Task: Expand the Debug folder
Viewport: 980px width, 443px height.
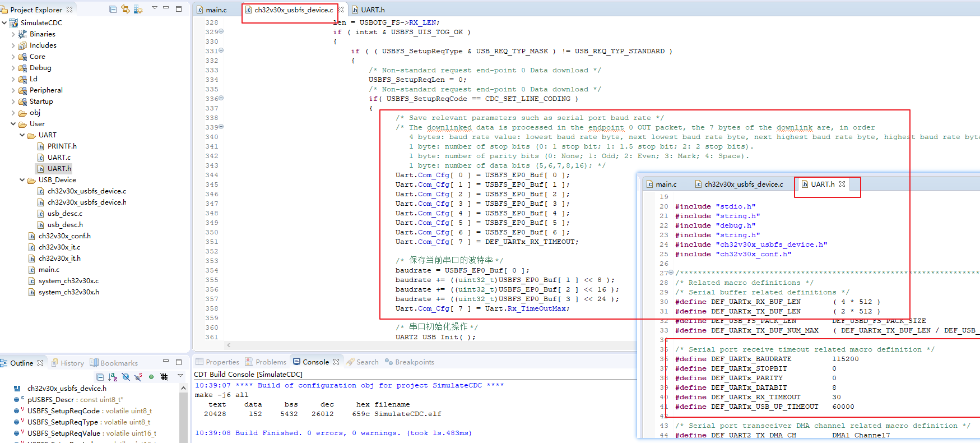Action: click(x=13, y=68)
